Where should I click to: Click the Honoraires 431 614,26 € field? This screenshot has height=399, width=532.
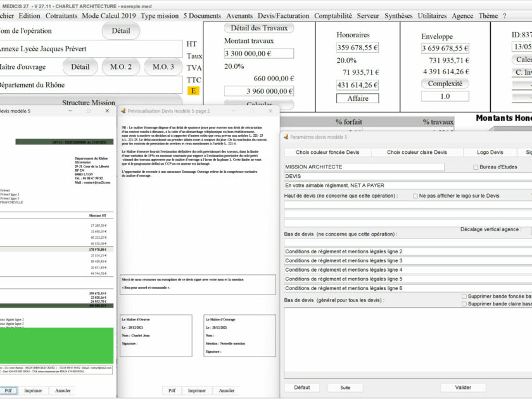[358, 85]
